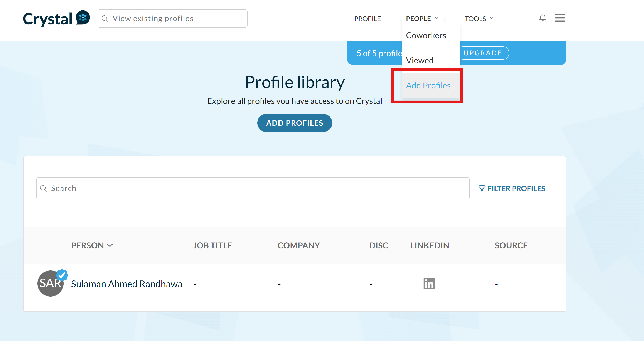Click FILTER PROFILES link

[x=516, y=189]
